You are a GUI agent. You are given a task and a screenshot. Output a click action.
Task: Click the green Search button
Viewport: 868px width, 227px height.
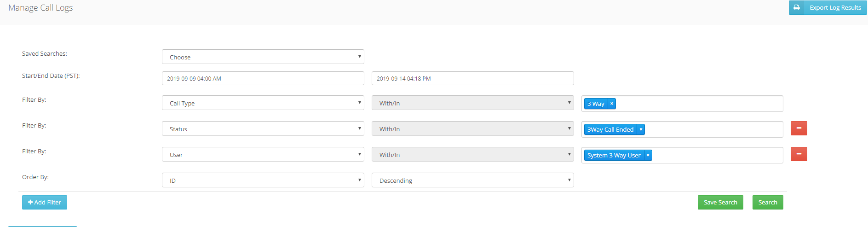[x=768, y=202]
